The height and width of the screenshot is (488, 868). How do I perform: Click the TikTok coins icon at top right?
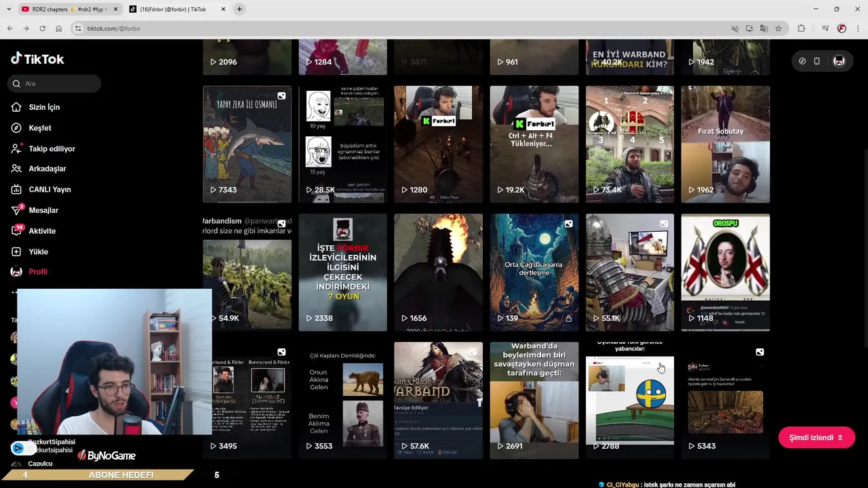[x=802, y=61]
